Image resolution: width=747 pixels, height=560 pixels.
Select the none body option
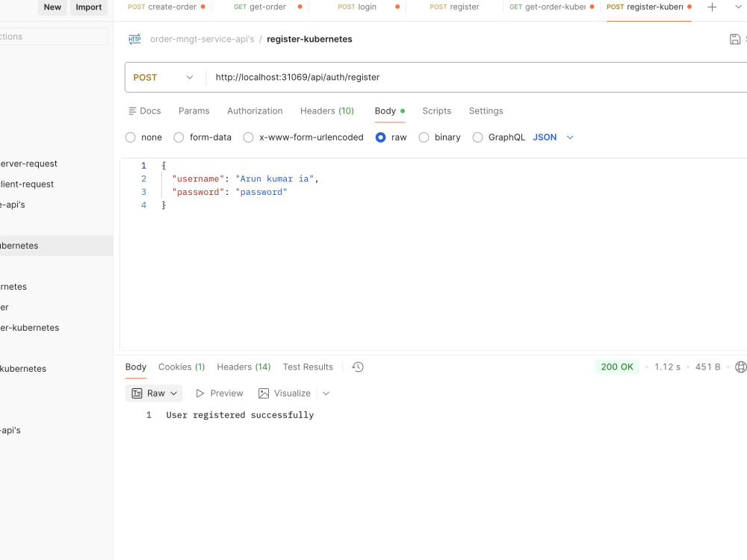click(x=131, y=137)
